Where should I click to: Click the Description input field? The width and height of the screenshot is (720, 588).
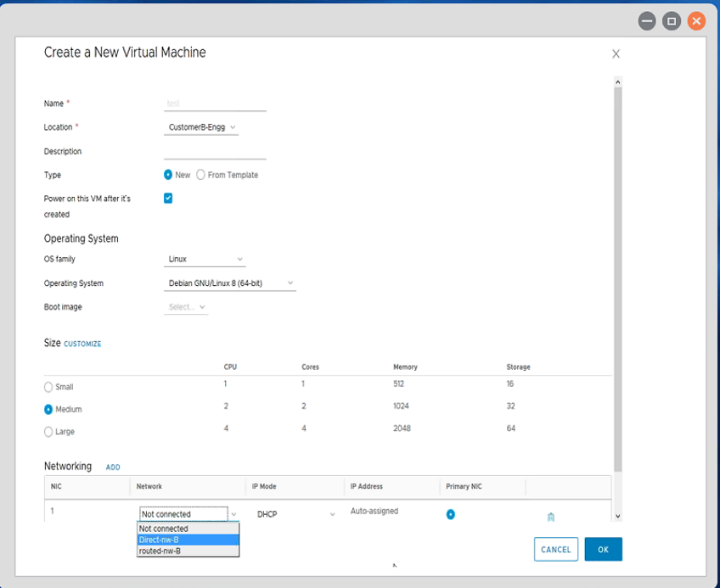215,152
